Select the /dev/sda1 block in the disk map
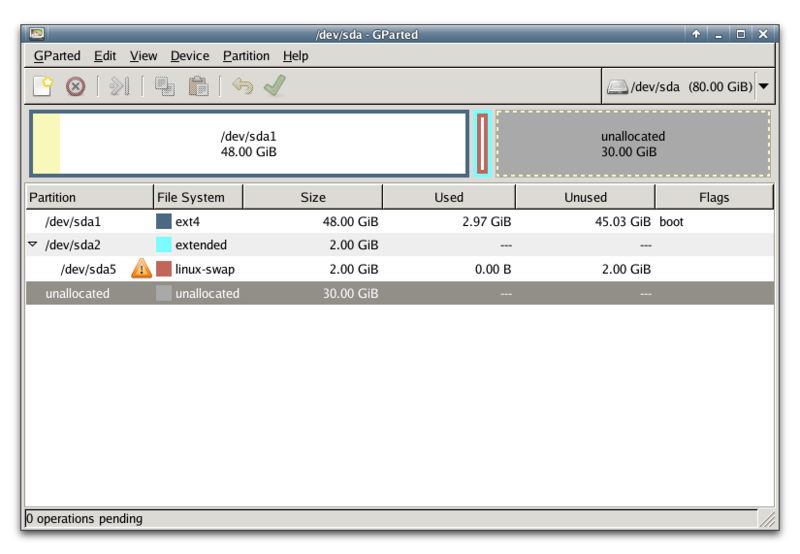800x554 pixels. 249,144
